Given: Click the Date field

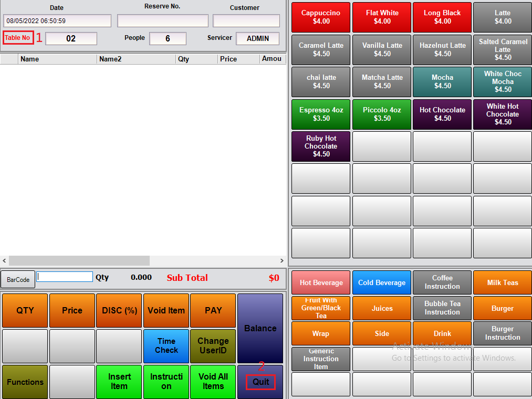Looking at the screenshot, I should click(x=57, y=20).
